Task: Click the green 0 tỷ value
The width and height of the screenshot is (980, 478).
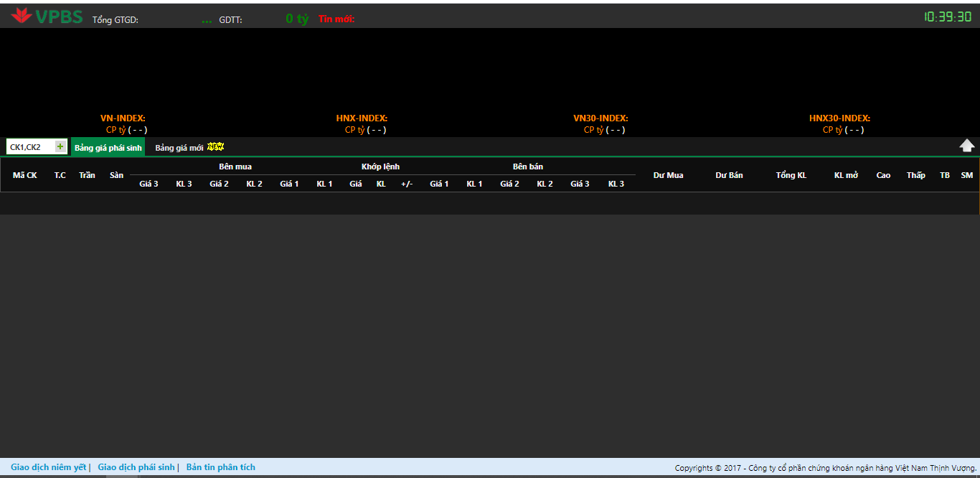Action: [297, 19]
